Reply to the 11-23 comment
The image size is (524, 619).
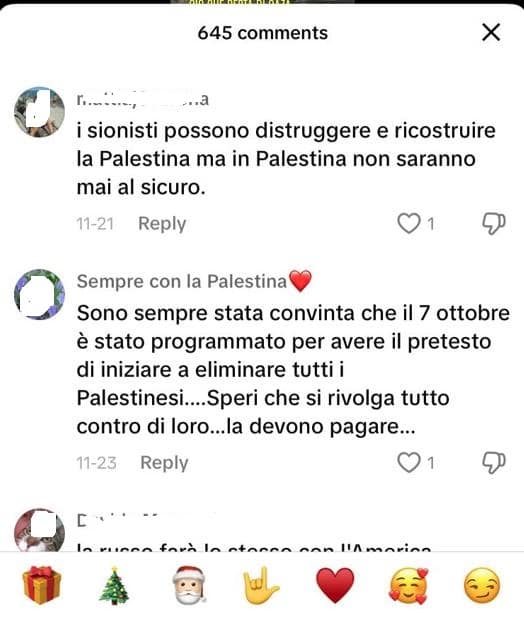164,463
